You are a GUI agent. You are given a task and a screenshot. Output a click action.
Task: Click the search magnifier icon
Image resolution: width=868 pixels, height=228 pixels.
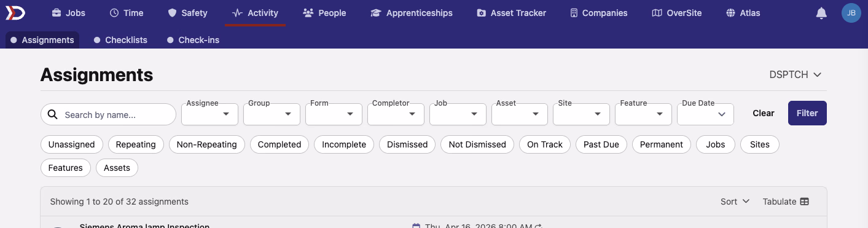53,115
